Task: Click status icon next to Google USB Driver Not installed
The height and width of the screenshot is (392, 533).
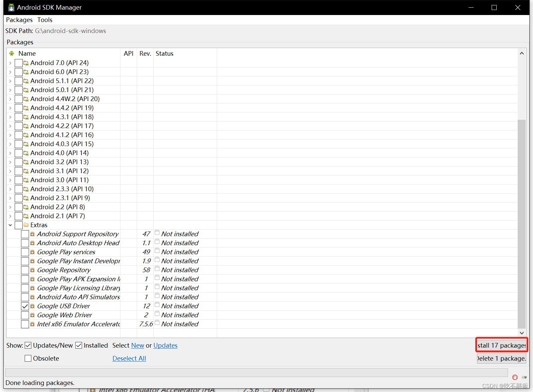Action: coord(157,305)
